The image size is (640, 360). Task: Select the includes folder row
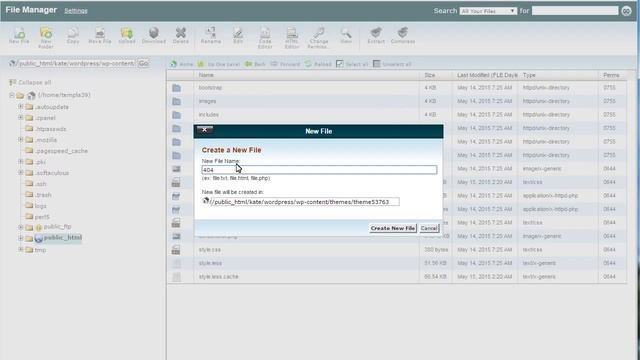[396, 115]
